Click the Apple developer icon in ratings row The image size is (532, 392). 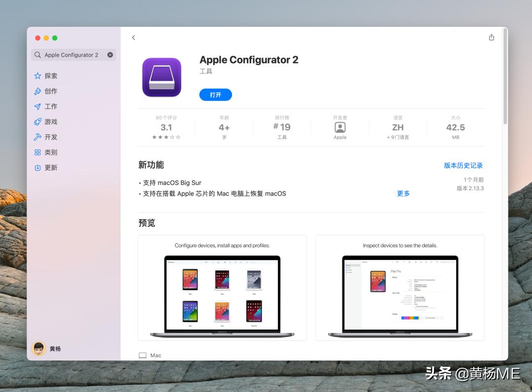pyautogui.click(x=340, y=128)
